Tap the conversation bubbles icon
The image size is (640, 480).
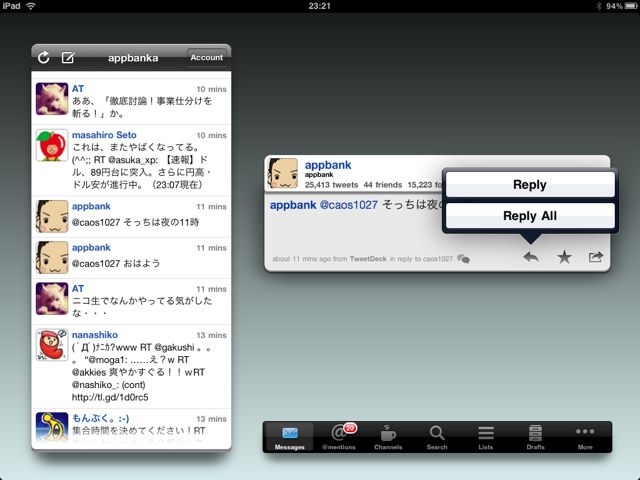click(463, 259)
